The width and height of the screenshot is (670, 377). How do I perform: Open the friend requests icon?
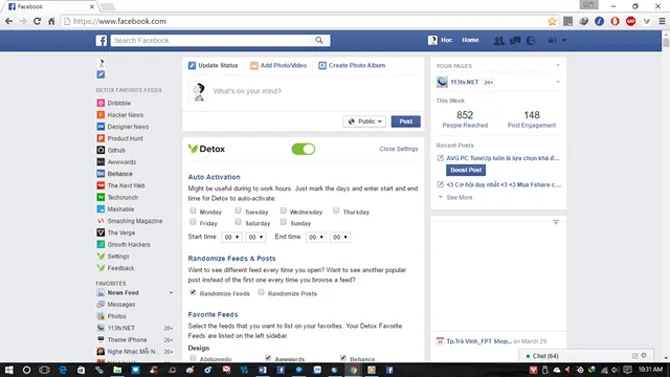(x=499, y=41)
